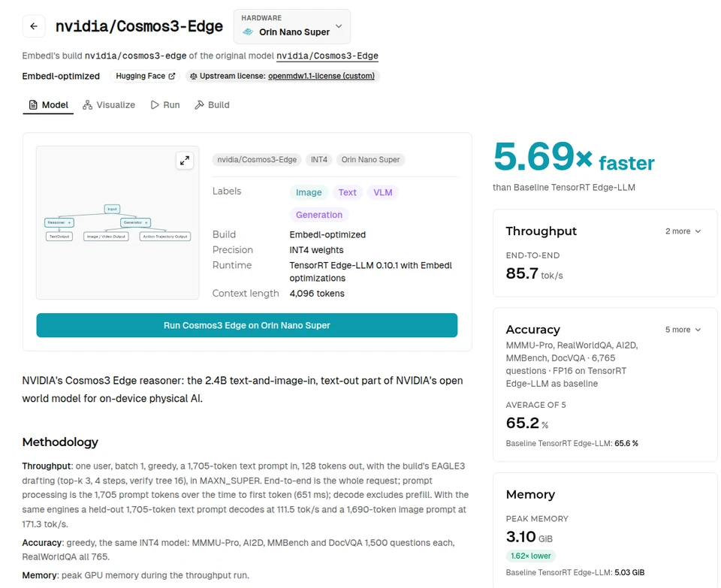721x588 pixels.
Task: Click the gray nvidia/Cosmos3-Edge tag chip
Action: coord(257,159)
